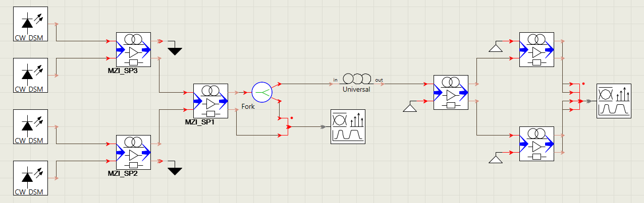Select CW_DSM laser feeding MZI_SP2's upper input
644x203 pixels.
click(30, 127)
